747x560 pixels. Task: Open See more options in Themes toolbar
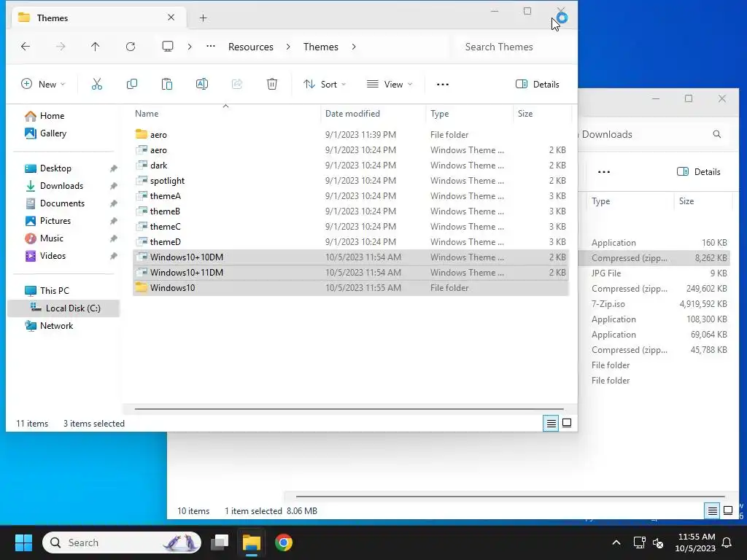coord(443,85)
